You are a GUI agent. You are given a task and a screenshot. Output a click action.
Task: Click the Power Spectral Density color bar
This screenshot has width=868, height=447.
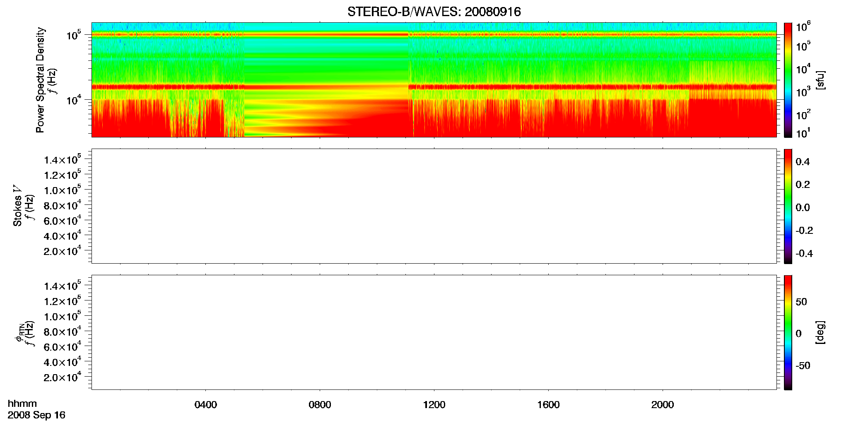click(x=788, y=80)
